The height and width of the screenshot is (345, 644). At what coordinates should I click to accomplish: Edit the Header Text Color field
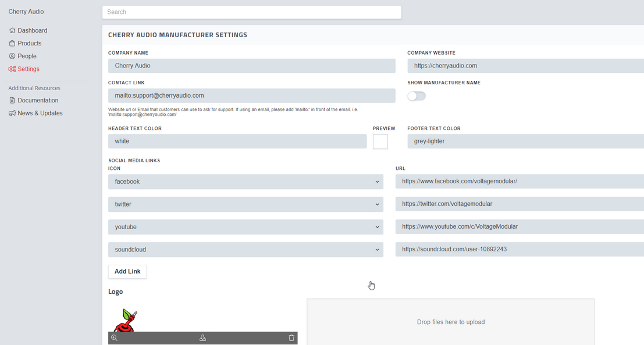237,141
